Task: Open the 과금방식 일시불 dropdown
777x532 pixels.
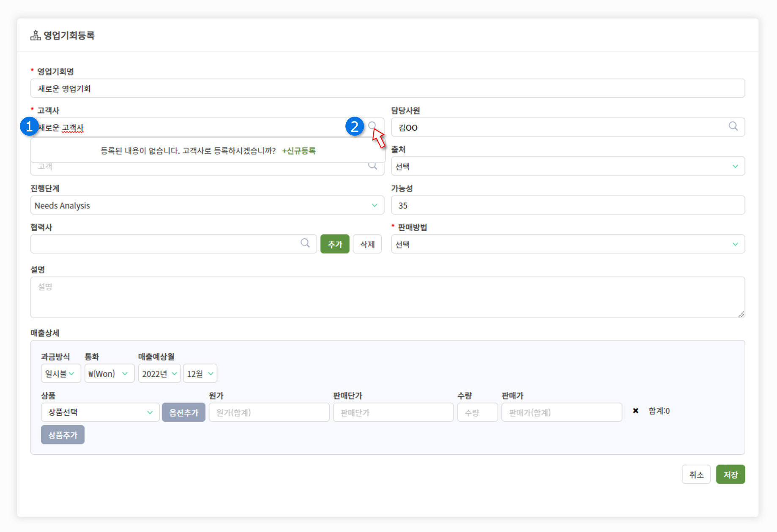Action: pyautogui.click(x=60, y=374)
